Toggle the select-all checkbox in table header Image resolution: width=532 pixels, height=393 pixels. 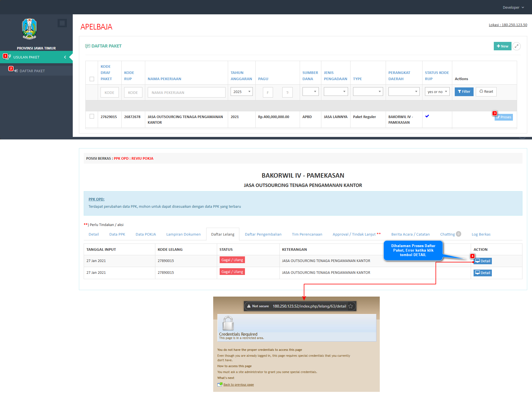92,79
